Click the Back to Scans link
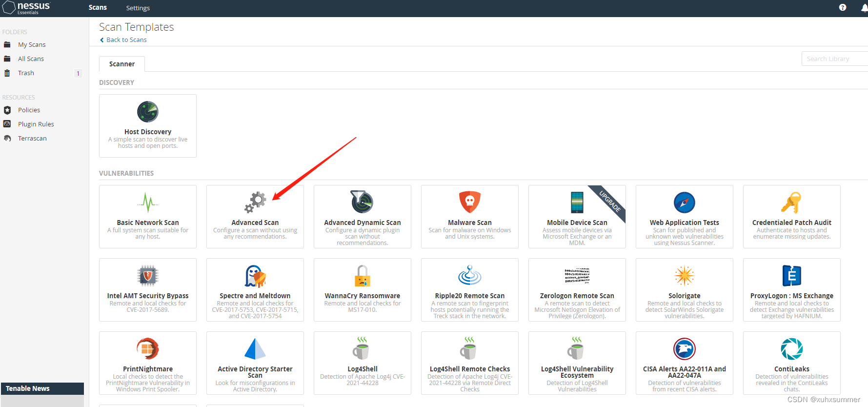The width and height of the screenshot is (868, 407). [x=123, y=40]
